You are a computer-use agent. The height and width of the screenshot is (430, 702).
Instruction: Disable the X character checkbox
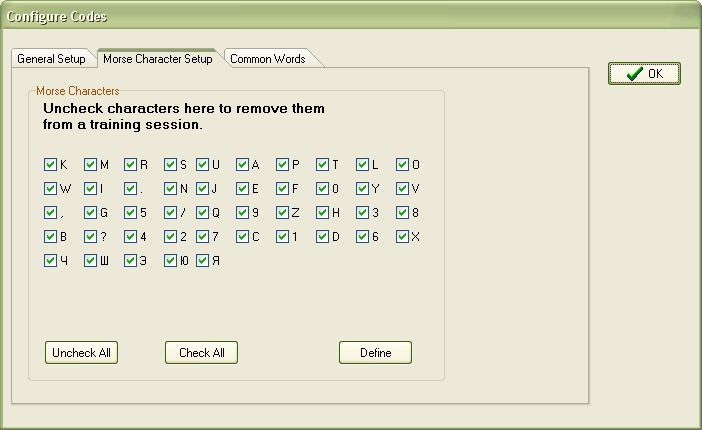click(x=402, y=236)
